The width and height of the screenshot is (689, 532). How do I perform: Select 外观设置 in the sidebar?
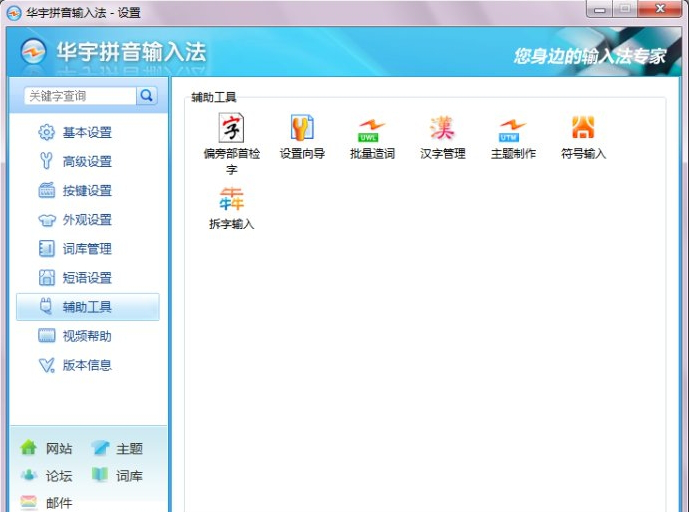point(88,220)
